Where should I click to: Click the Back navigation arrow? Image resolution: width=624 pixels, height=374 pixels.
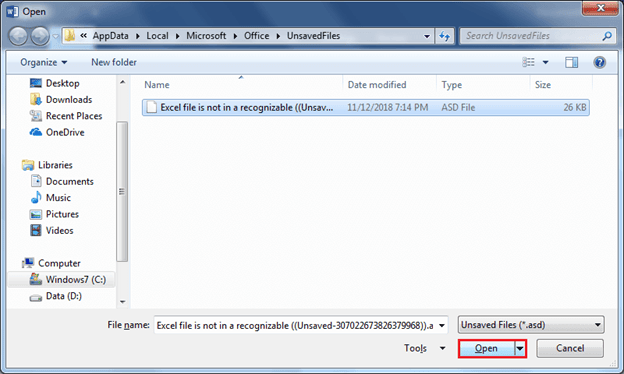tap(18, 36)
